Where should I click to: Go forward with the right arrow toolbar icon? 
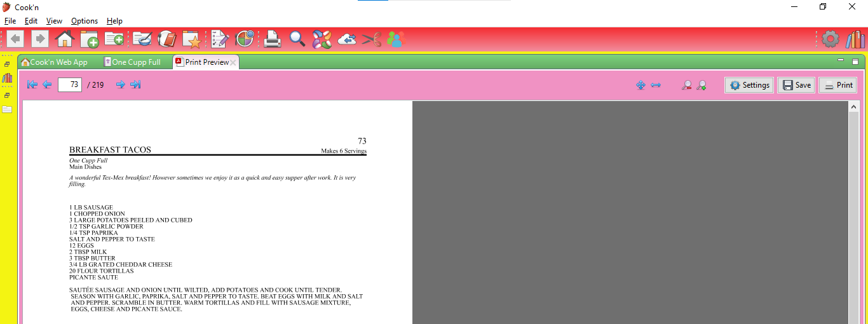pos(40,39)
